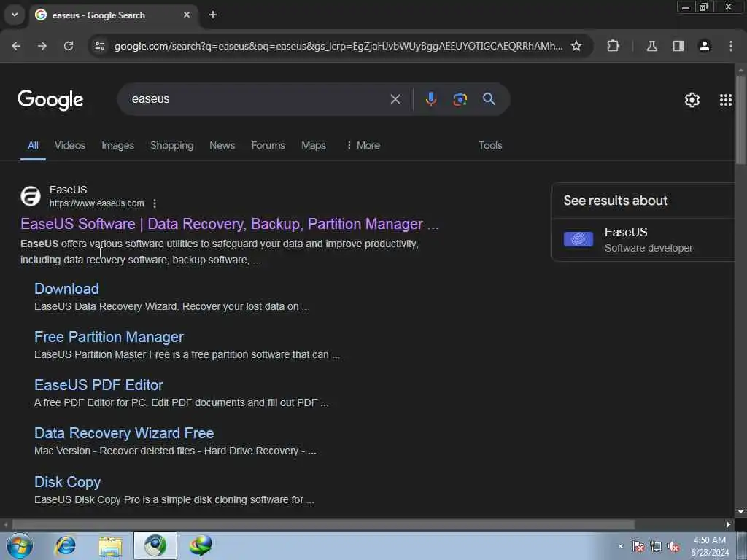Open Internet Download Manager taskbar icon
The height and width of the screenshot is (560, 747).
coord(200,545)
